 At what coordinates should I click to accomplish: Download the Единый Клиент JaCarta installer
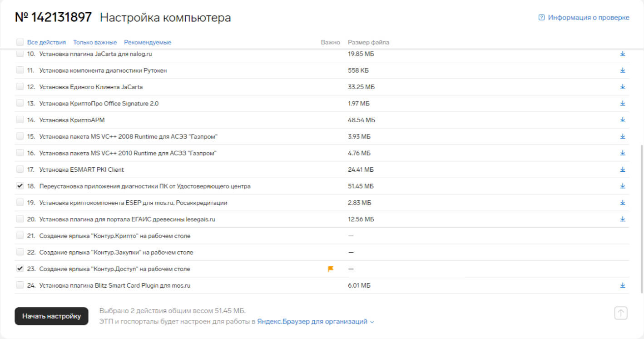pos(623,86)
